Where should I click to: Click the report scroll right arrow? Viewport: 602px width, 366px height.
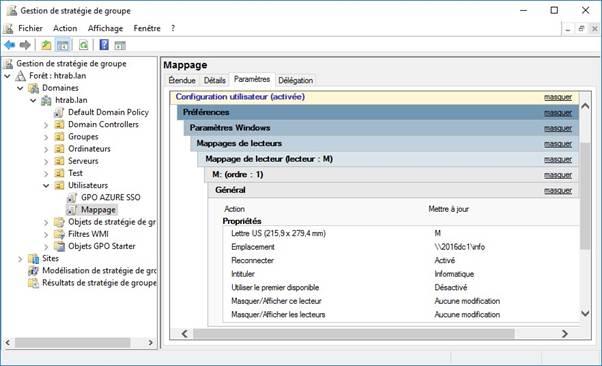564,334
